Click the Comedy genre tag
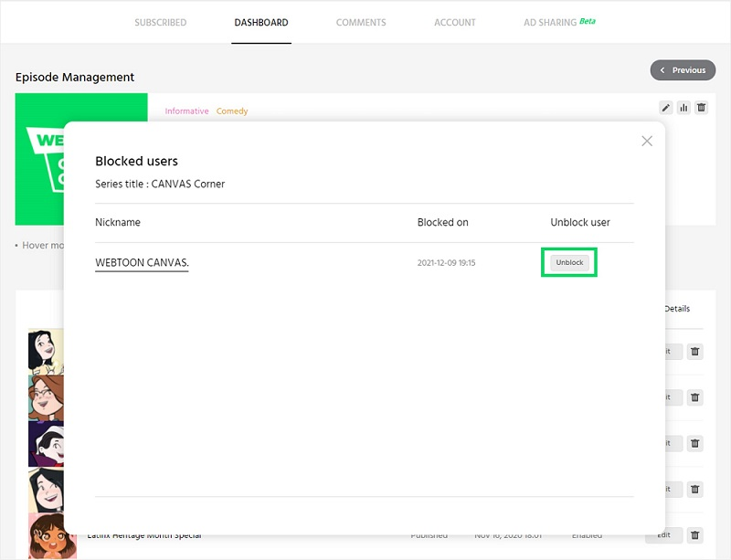The height and width of the screenshot is (560, 731). point(232,111)
